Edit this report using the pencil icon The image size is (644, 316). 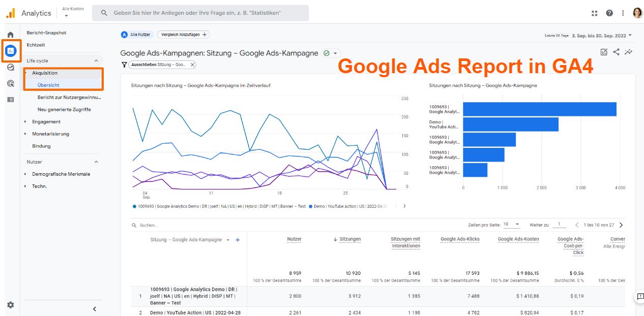coord(604,52)
